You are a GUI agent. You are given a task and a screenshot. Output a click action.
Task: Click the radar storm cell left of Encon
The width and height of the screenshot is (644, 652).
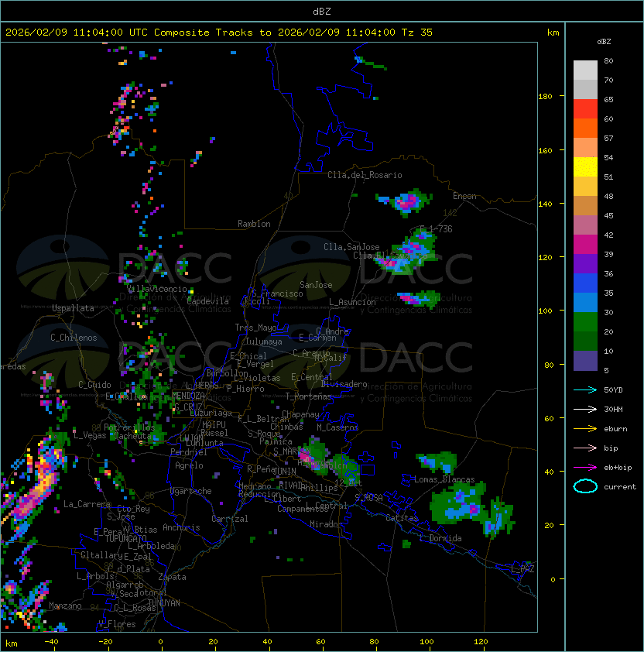click(x=406, y=203)
